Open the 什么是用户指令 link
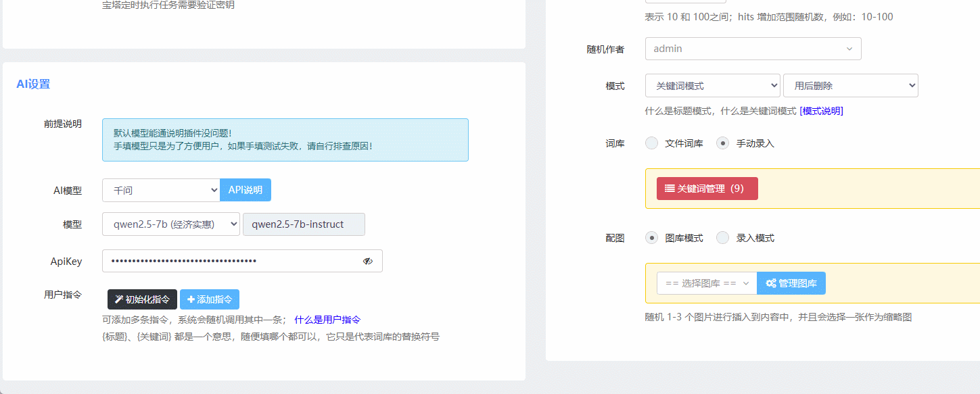Image resolution: width=980 pixels, height=394 pixels. tap(327, 320)
